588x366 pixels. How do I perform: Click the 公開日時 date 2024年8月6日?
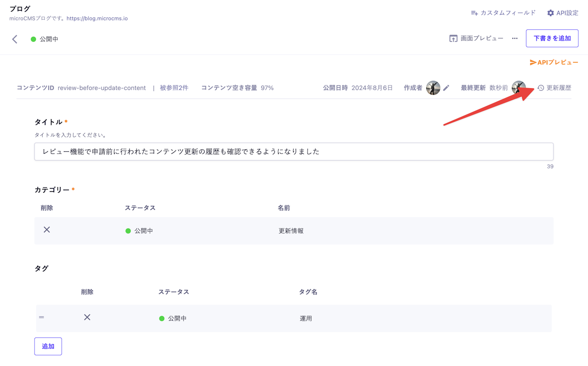[372, 87]
